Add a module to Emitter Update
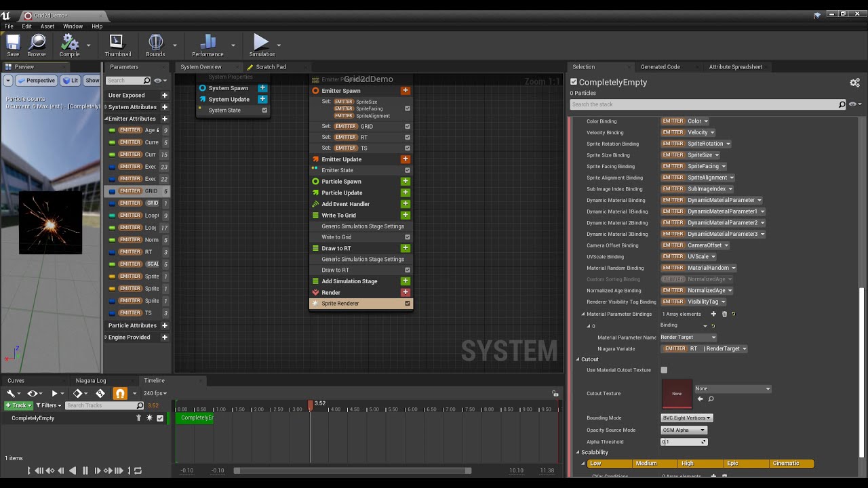The width and height of the screenshot is (868, 488). (x=405, y=159)
